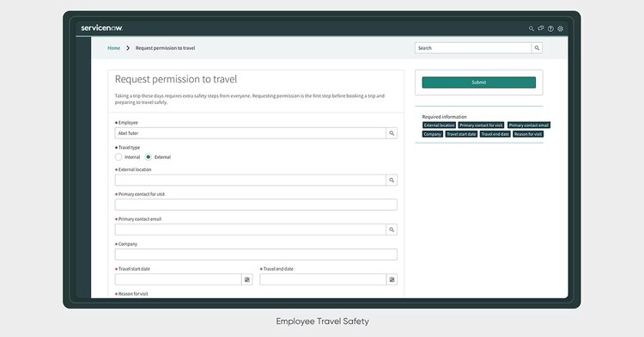Open the Travel end date calendar picker

(x=392, y=279)
